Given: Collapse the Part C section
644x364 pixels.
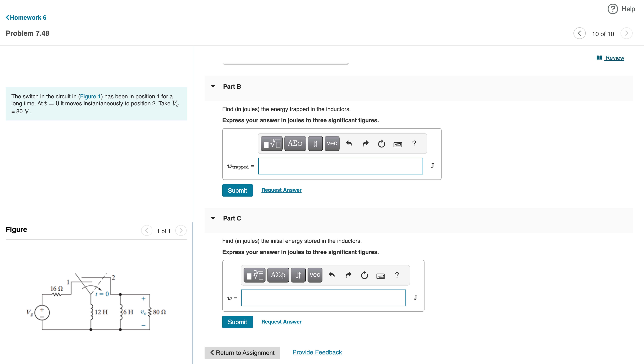Looking at the screenshot, I should 213,218.
